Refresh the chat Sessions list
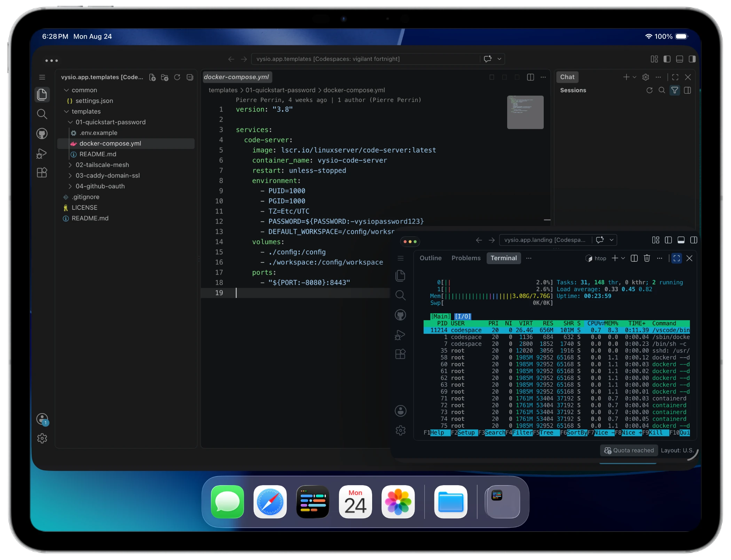731x560 pixels. tap(650, 90)
